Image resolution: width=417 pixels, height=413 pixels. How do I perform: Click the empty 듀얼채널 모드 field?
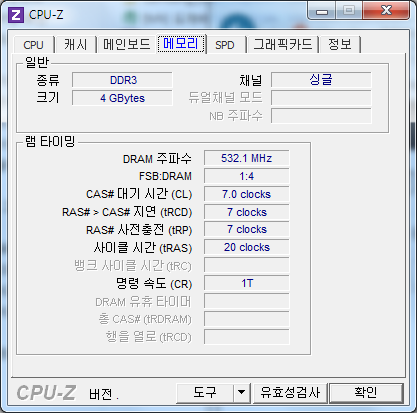click(x=321, y=98)
